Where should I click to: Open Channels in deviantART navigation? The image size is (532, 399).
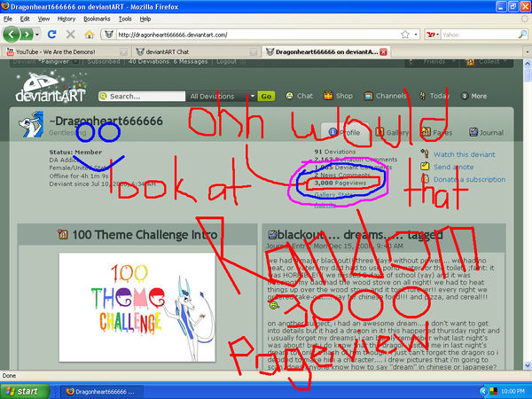coord(385,96)
